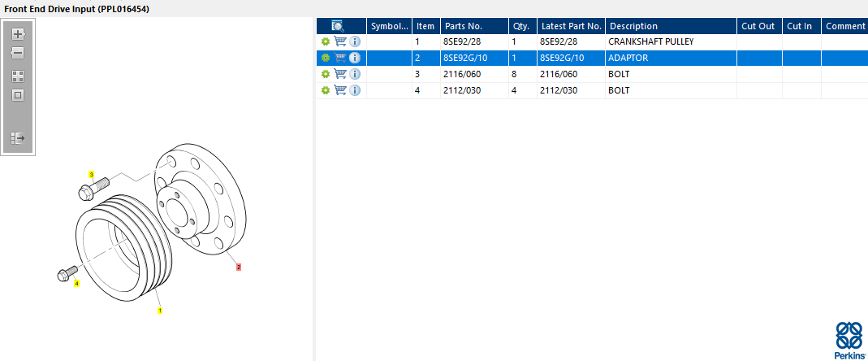Click the list-with-arrow icon in diagram toolbar
Image resolution: width=868 pixels, height=361 pixels.
(x=18, y=138)
